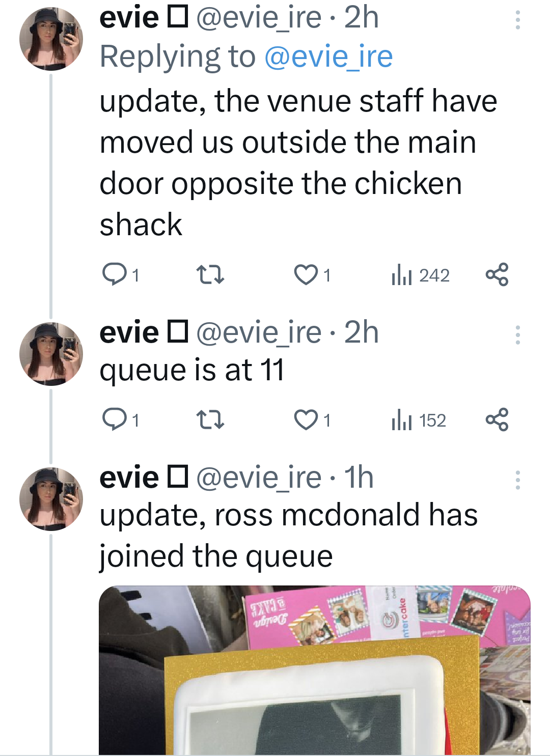The width and height of the screenshot is (550, 756).
Task: Open more options on ross mcdonald tweet
Action: click(517, 480)
